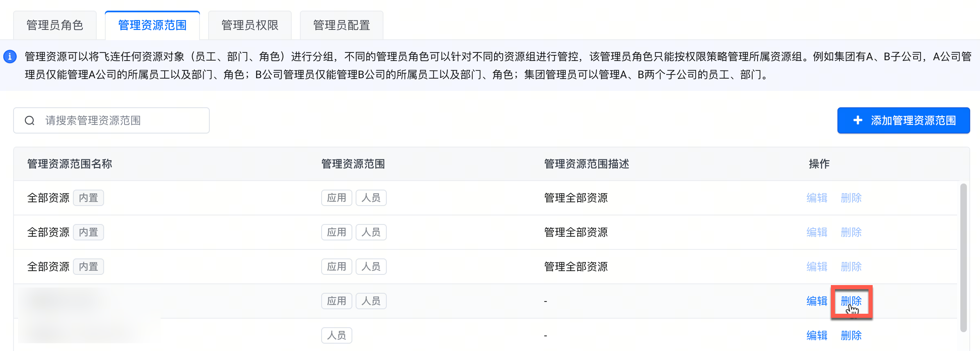Screen dimensions: 980x351
Task: Select the 管理资源范围 tab
Action: (152, 25)
